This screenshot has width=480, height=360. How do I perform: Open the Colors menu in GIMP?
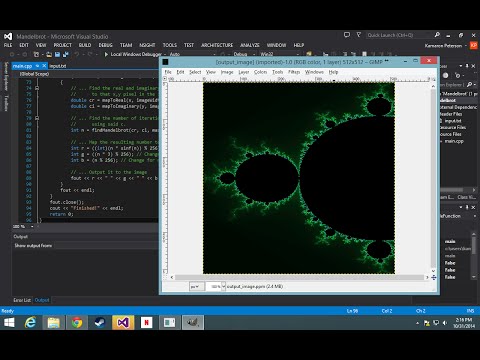(x=260, y=72)
